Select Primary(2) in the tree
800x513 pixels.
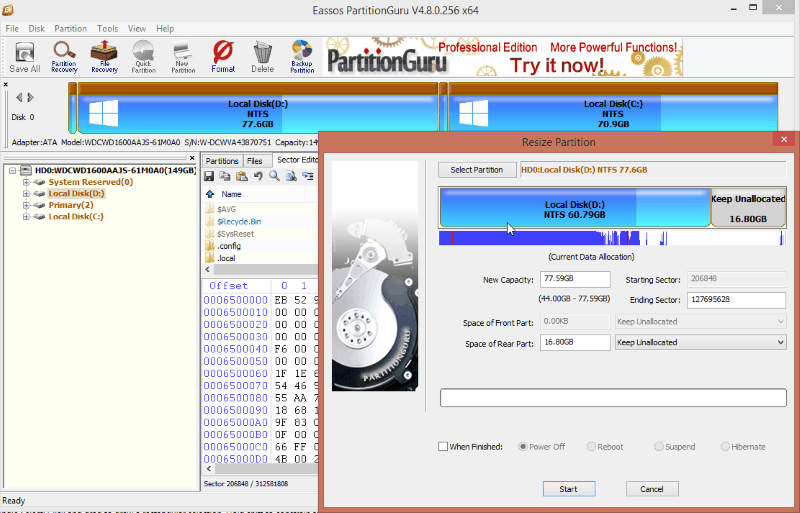point(71,205)
